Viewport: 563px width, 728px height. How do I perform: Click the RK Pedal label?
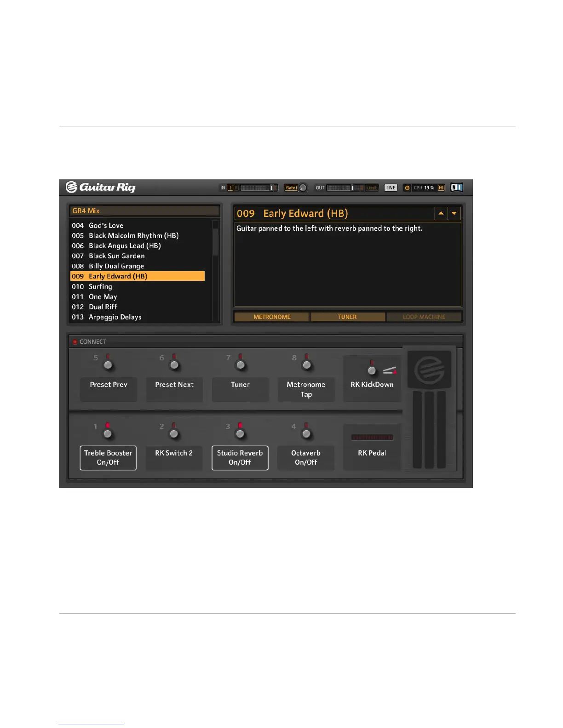coord(372,453)
